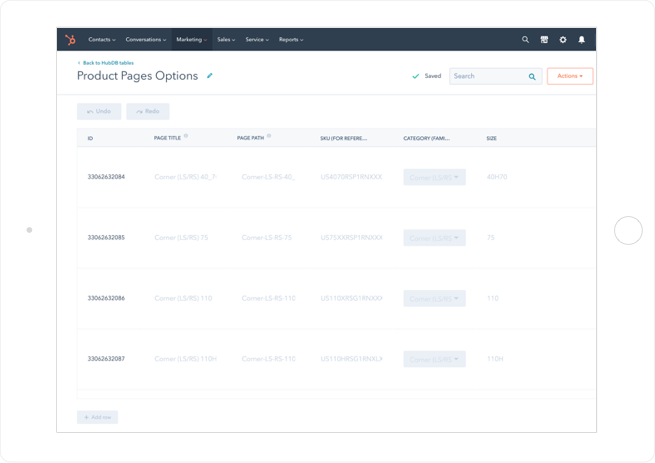Edit the page path cell 'Corner-LS-RS-75'
This screenshot has height=463, width=655.
[x=267, y=237]
